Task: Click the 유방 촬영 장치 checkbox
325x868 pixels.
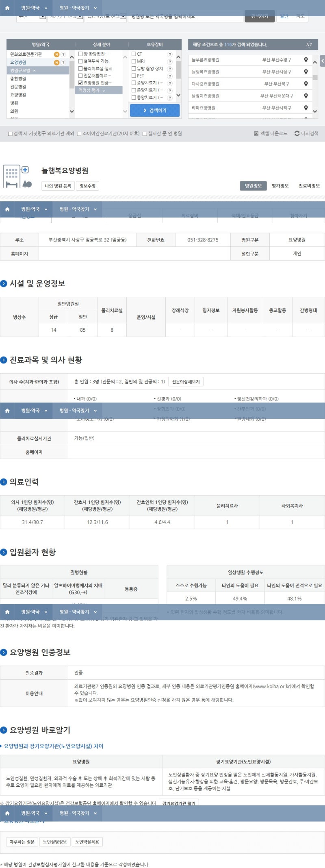Action: coord(134,69)
